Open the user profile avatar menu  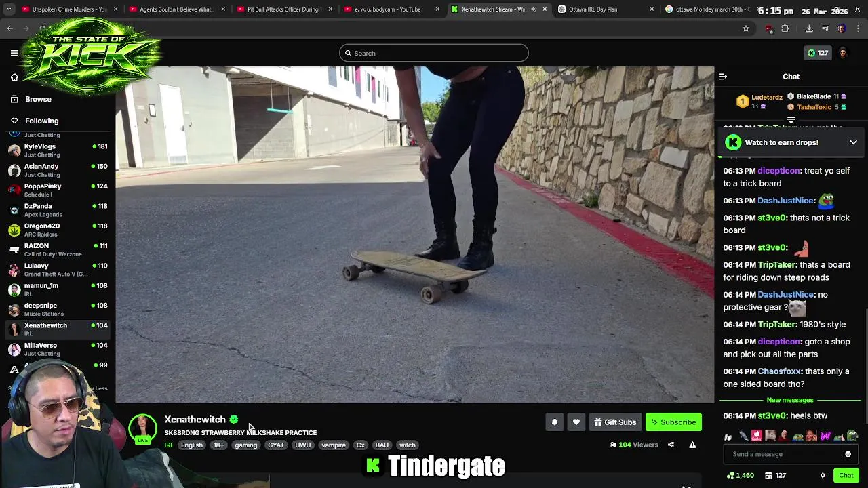pos(843,53)
